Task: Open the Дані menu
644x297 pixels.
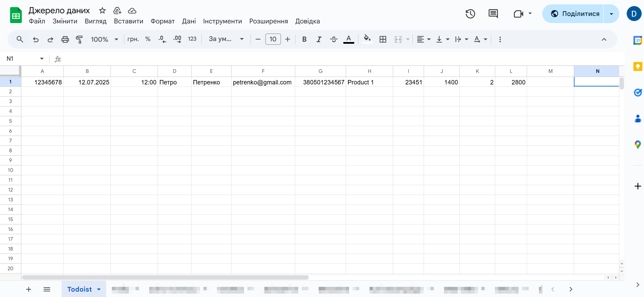Action: click(x=189, y=21)
